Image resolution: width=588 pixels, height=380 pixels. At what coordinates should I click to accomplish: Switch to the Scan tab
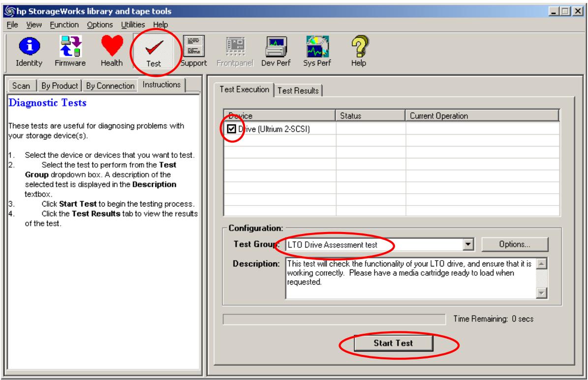(21, 86)
